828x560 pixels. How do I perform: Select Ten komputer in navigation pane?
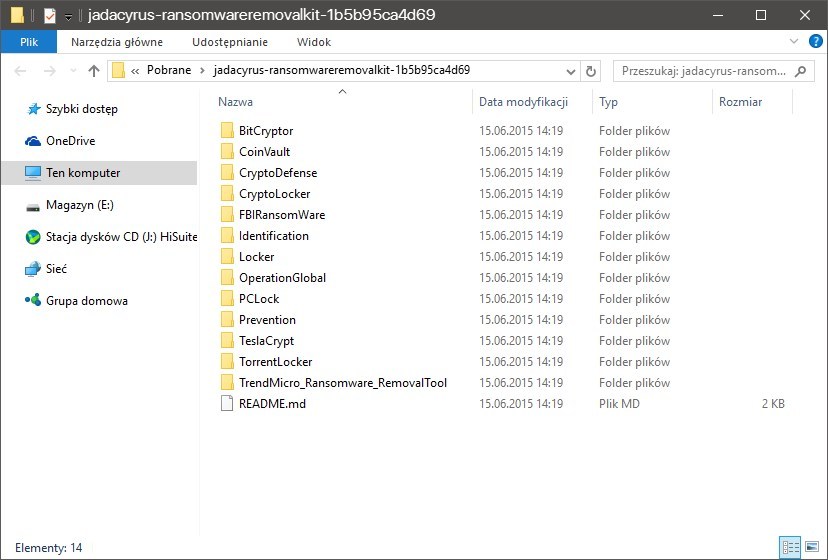pos(99,173)
